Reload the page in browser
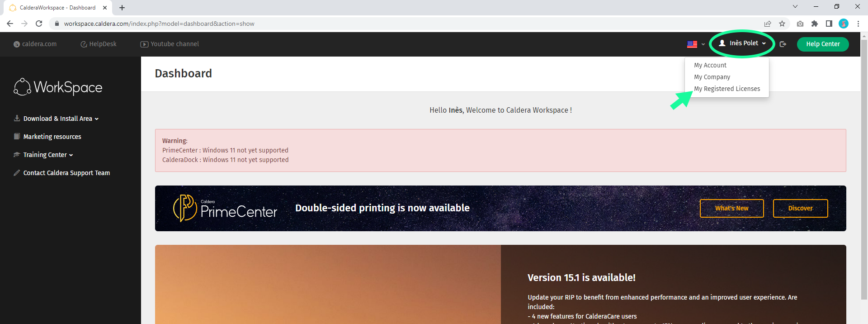Viewport: 868px width, 324px height. tap(39, 24)
